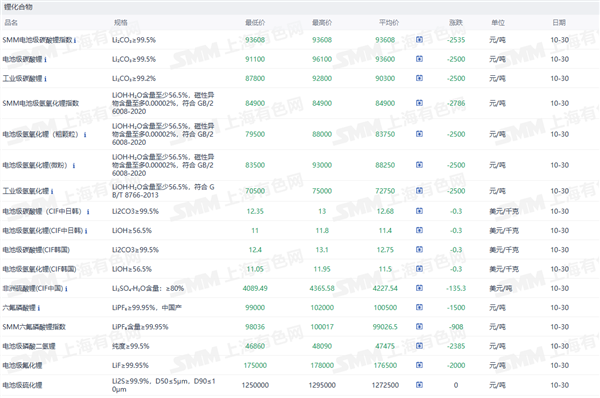Open chart icon for 电池级硫化锂 row

click(x=419, y=385)
